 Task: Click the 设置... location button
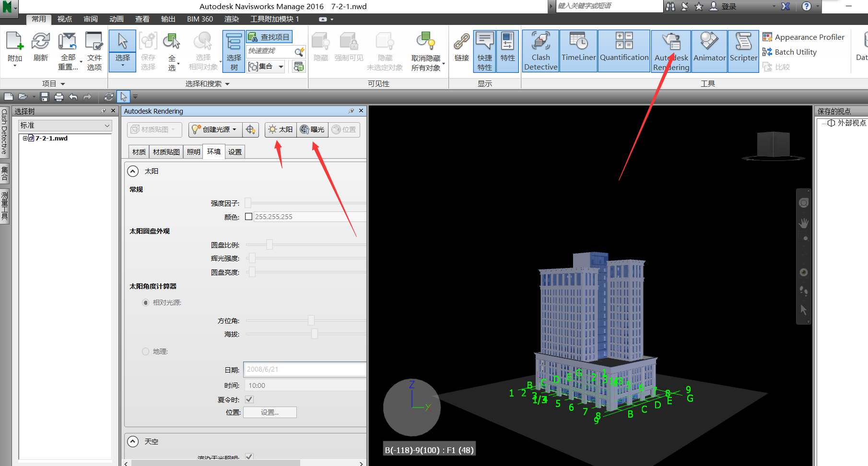tap(270, 412)
